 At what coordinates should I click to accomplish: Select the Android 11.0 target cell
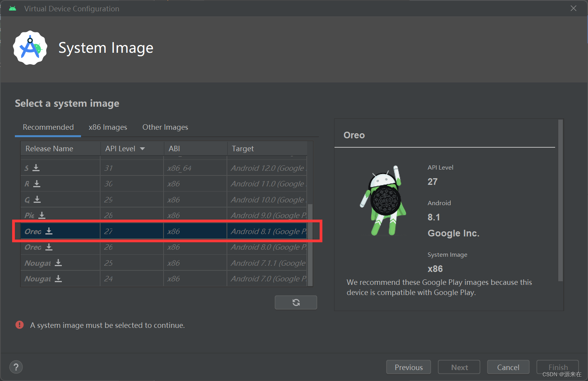tap(267, 184)
